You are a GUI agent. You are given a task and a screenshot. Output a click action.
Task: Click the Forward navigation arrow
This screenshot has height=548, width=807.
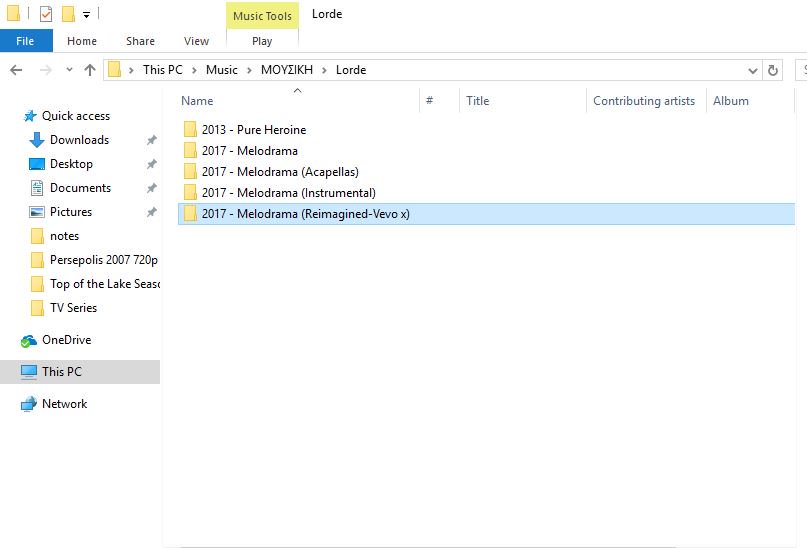tap(46, 70)
